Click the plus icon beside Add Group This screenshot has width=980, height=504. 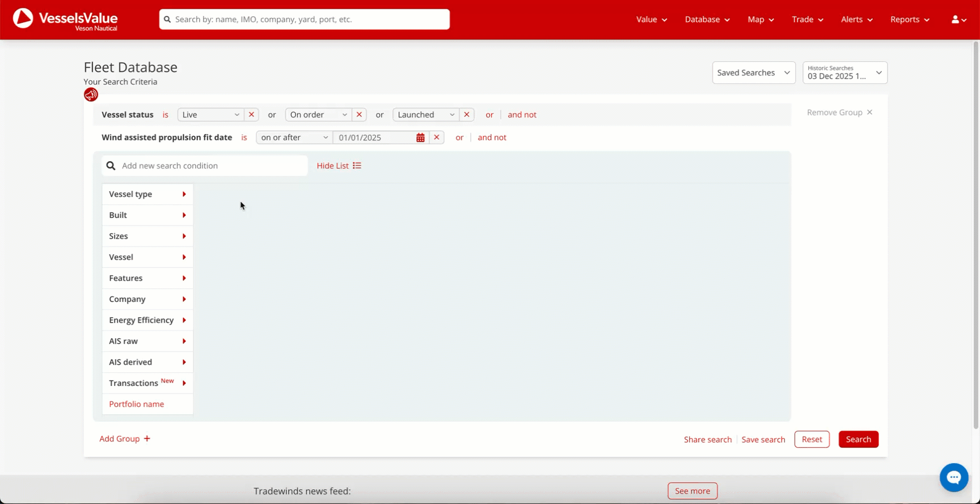tap(147, 439)
